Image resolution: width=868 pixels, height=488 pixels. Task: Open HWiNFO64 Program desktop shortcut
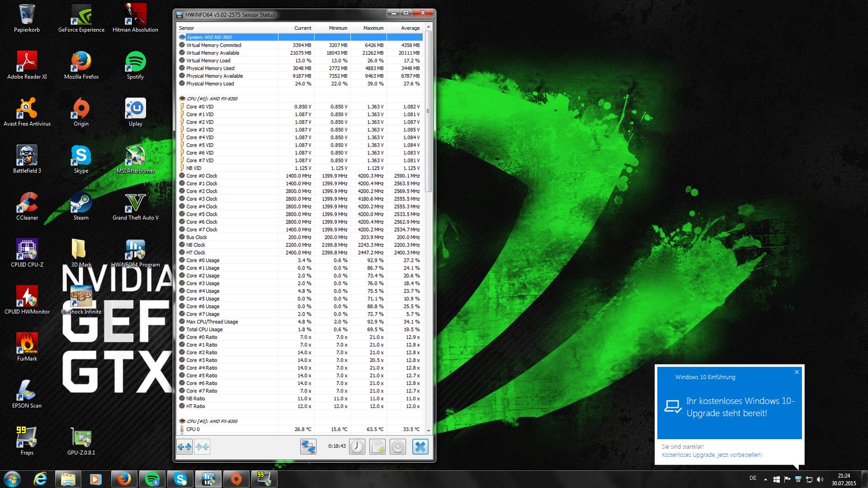coord(135,254)
